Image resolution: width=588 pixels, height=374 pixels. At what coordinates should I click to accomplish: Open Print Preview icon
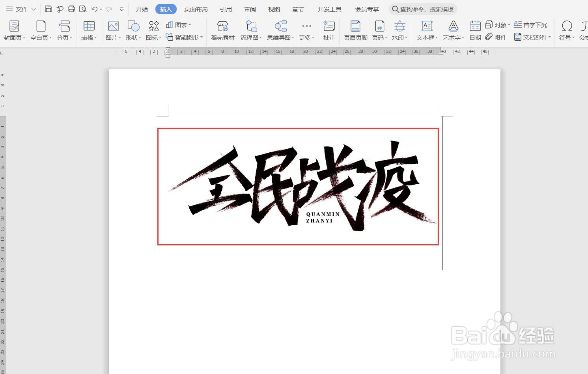click(83, 9)
